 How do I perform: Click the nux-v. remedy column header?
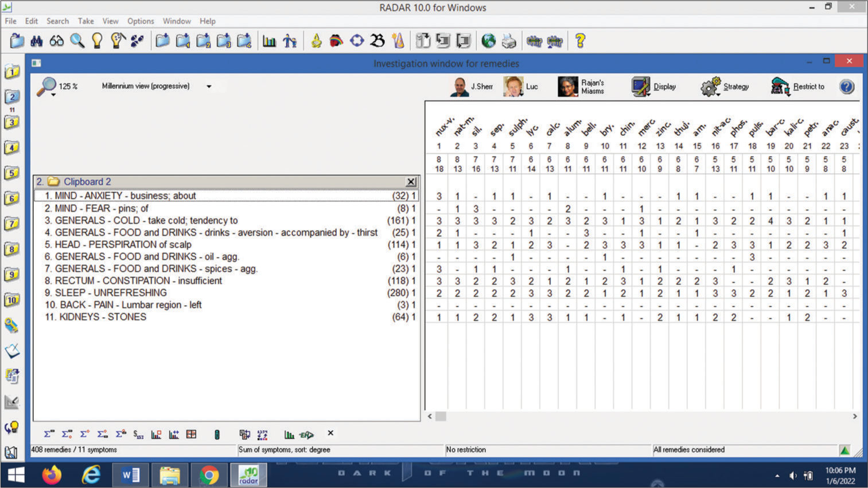click(x=444, y=126)
